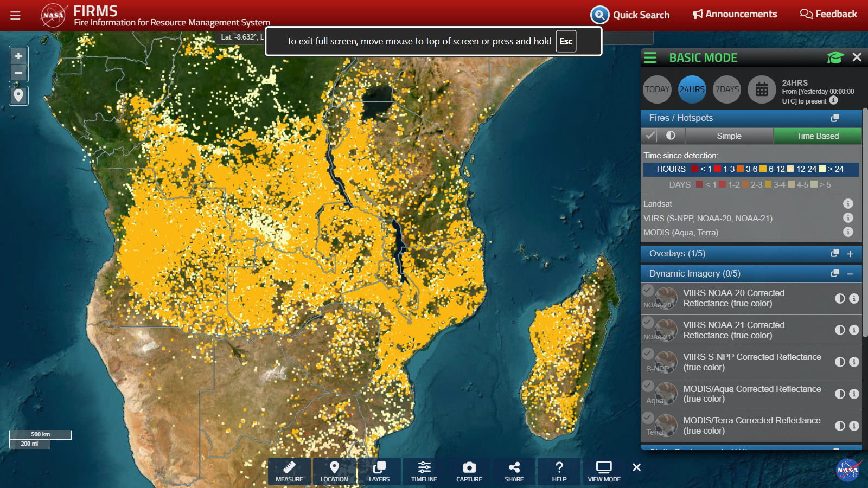Share the current map view
868x488 pixels.
514,471
